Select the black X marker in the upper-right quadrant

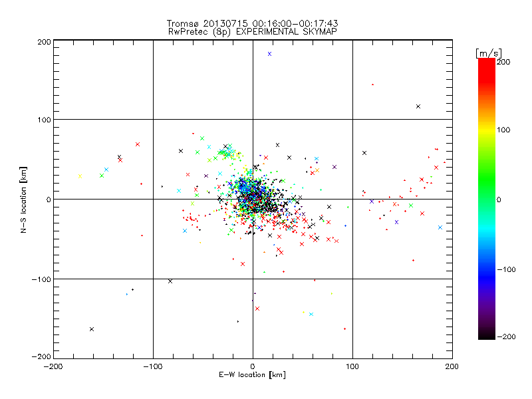tap(418, 106)
